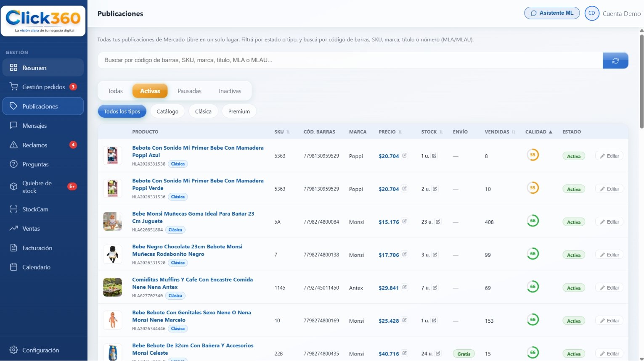This screenshot has height=361, width=644.
Task: Click thumbnail of Comiditas Muffins product
Action: pyautogui.click(x=113, y=287)
